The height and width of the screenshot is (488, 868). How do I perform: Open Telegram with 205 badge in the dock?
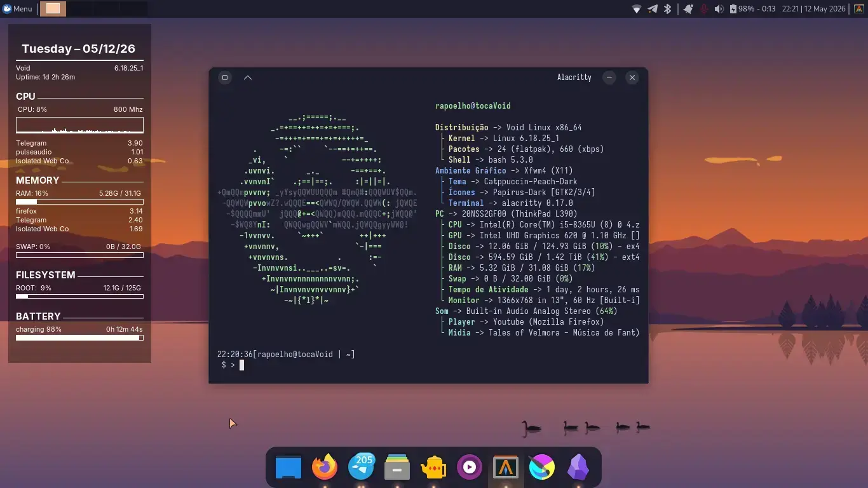coord(361,467)
